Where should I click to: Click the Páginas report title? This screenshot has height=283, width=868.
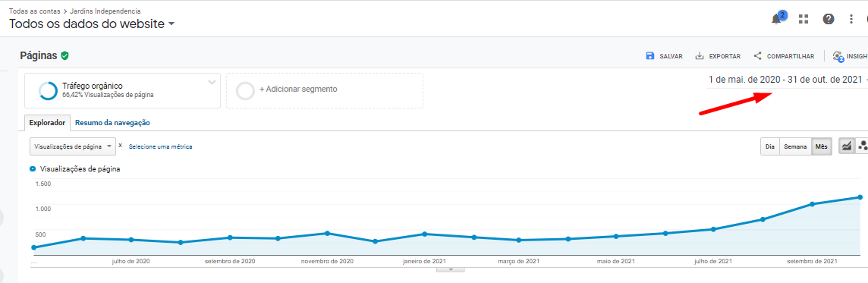coord(39,55)
